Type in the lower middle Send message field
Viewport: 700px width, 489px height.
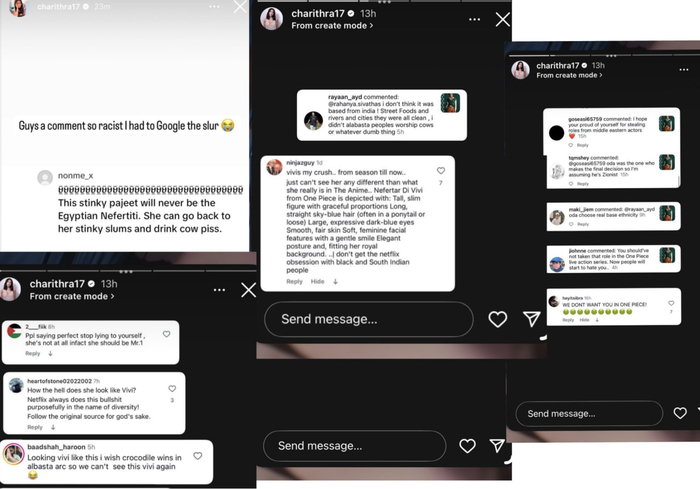pos(354,446)
